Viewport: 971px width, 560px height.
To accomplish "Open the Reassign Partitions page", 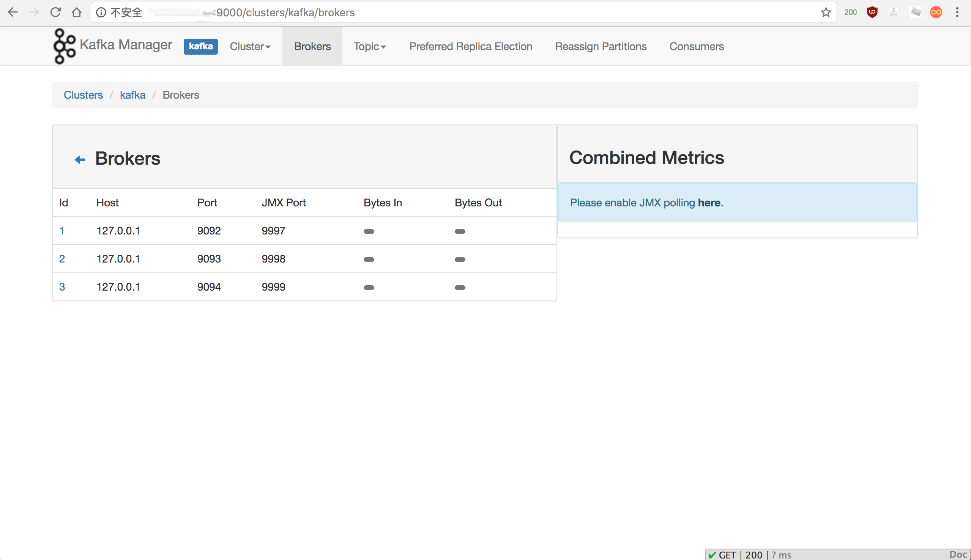I will 601,47.
